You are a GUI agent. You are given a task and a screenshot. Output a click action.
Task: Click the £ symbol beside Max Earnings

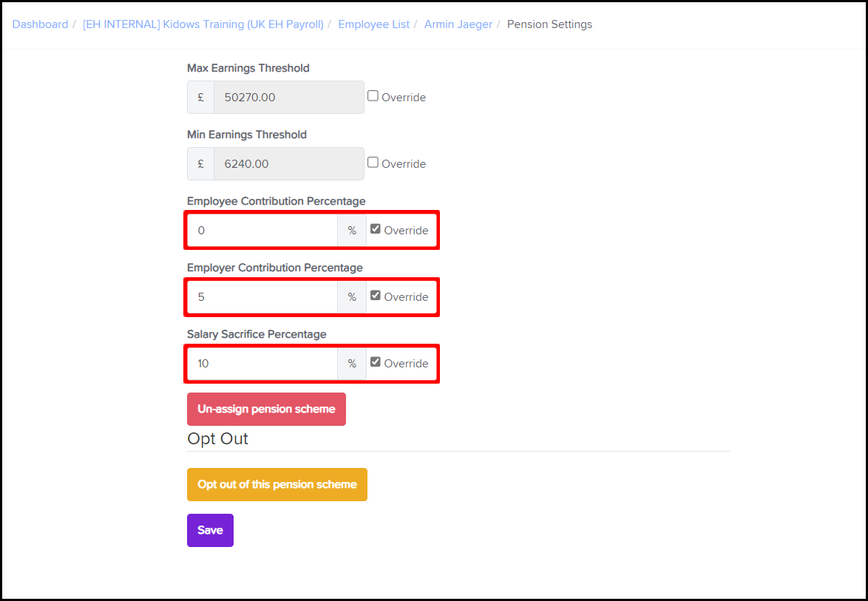tap(201, 98)
